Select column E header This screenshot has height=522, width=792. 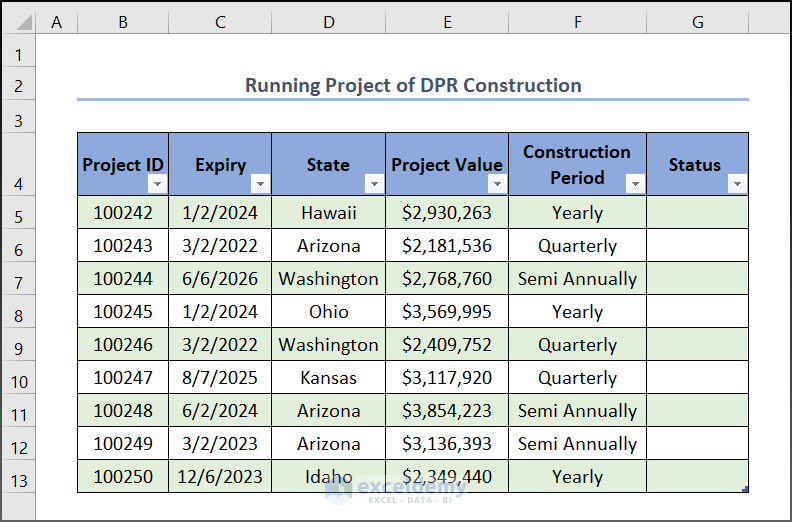point(446,21)
